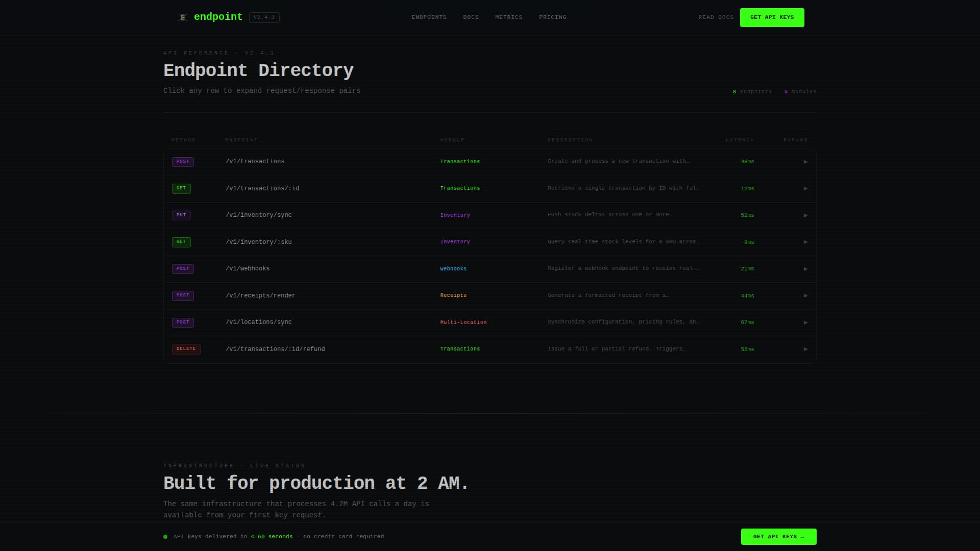Expand the POST /v1/transactions row arrow
This screenshot has width=980, height=551.
pyautogui.click(x=805, y=162)
